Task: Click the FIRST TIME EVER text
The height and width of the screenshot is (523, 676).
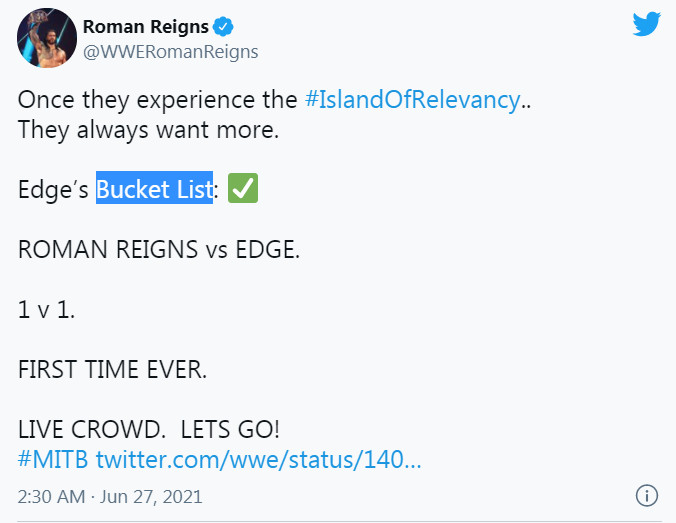Action: tap(112, 370)
